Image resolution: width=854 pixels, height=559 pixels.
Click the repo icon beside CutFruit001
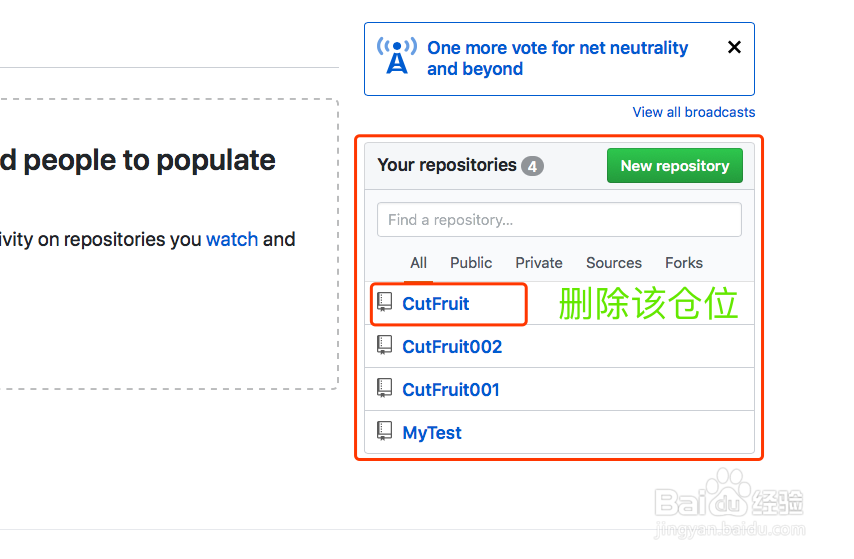385,388
